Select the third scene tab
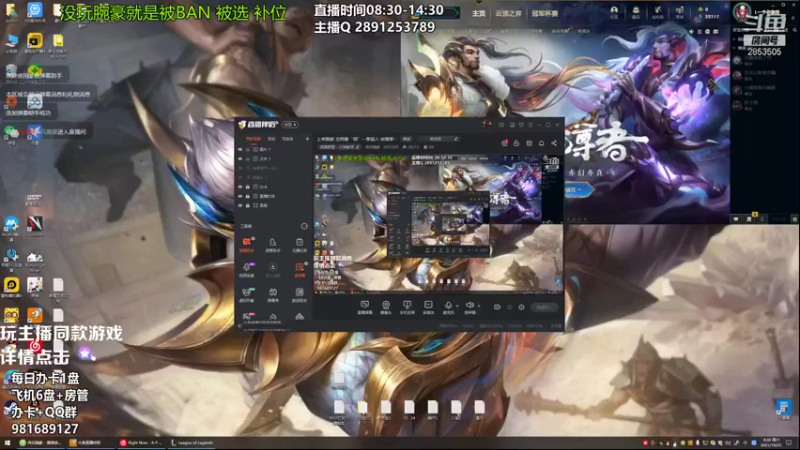Screen dimensions: 800x450 tap(288, 139)
